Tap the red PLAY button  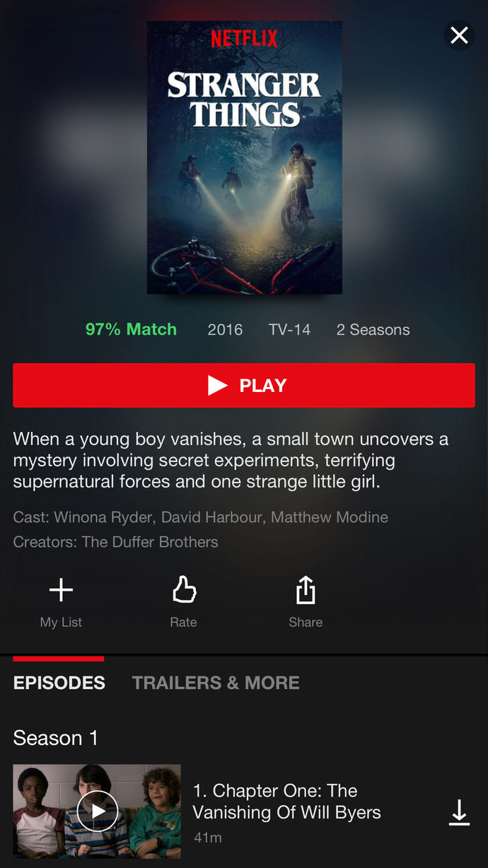pyautogui.click(x=244, y=386)
